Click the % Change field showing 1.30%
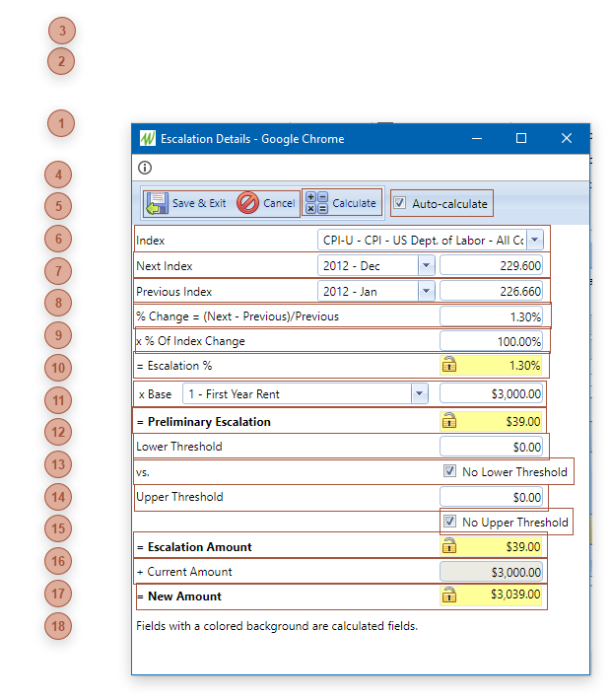The width and height of the screenshot is (611, 700). coord(491,316)
